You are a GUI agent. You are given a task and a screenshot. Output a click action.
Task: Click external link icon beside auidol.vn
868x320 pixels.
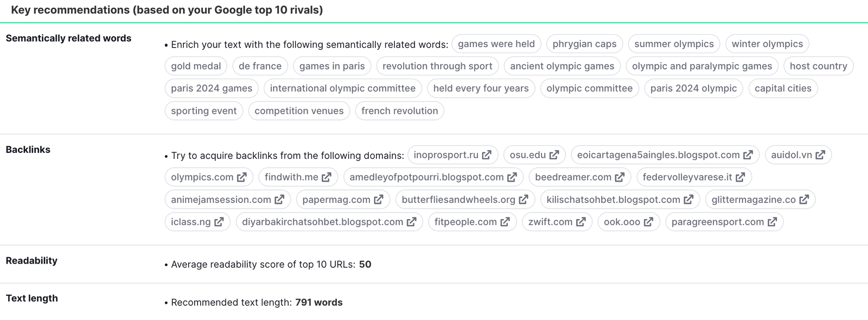[x=820, y=155]
